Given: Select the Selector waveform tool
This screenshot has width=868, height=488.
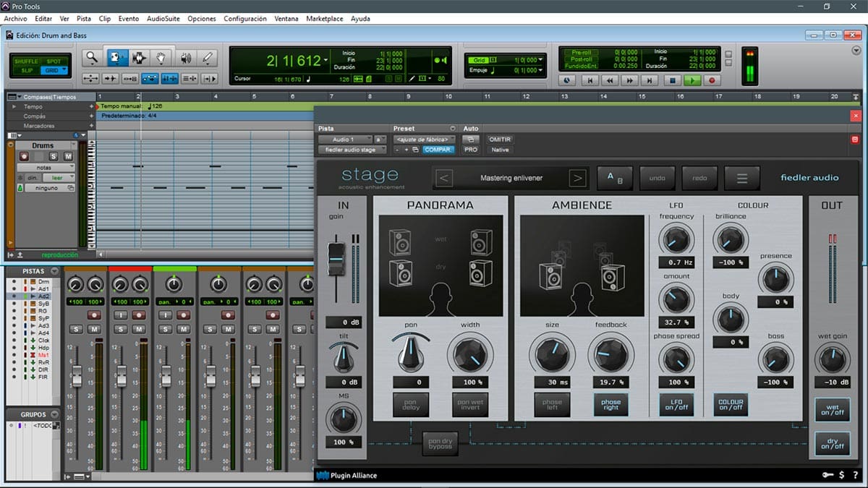Looking at the screenshot, I should pos(138,58).
